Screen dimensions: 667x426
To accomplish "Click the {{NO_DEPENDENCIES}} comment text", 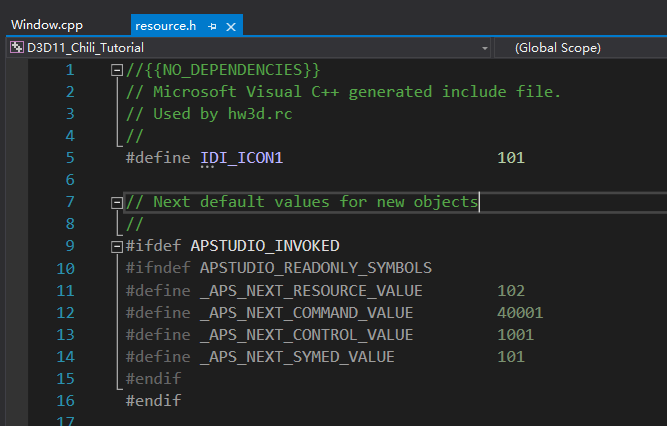I will pos(232,70).
